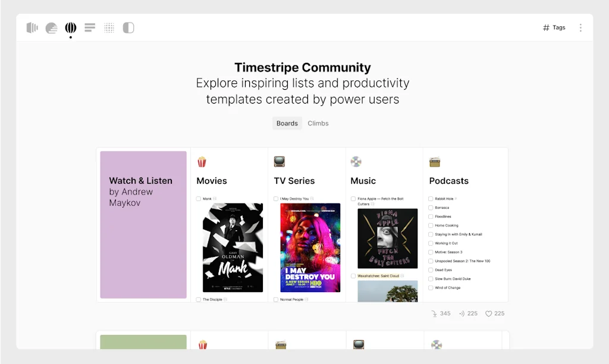Click the popcorn icon above Movies
609x364 pixels.
point(202,161)
